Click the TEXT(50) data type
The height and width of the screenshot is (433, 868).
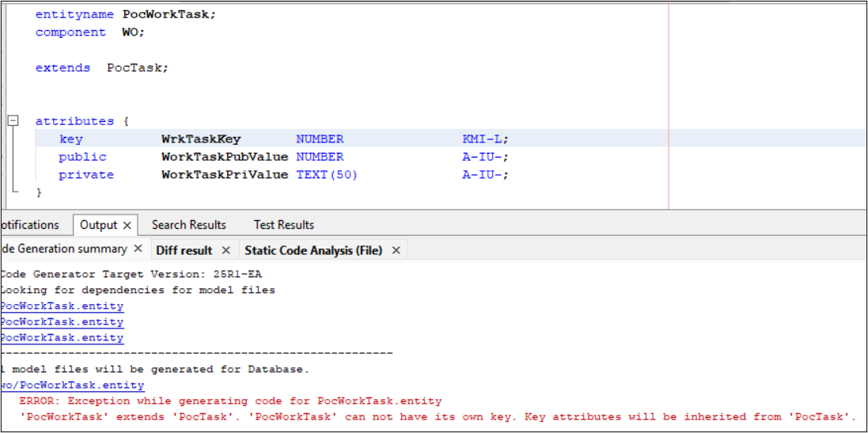click(x=327, y=174)
